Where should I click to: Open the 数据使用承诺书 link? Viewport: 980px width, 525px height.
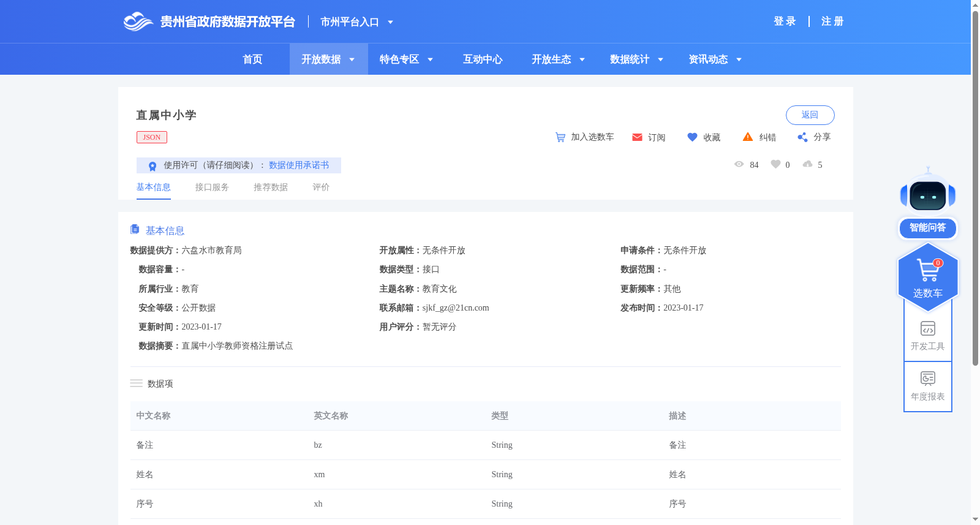(299, 165)
